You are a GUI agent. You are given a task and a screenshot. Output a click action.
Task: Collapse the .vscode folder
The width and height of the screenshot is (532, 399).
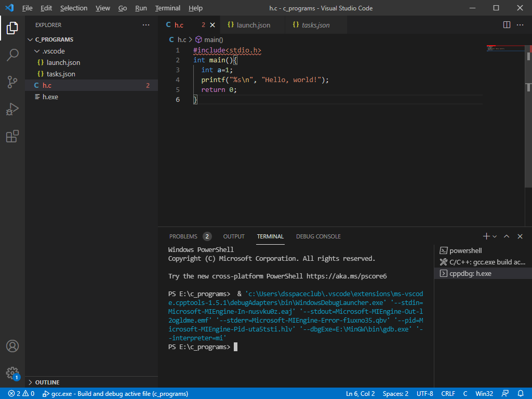91,51
